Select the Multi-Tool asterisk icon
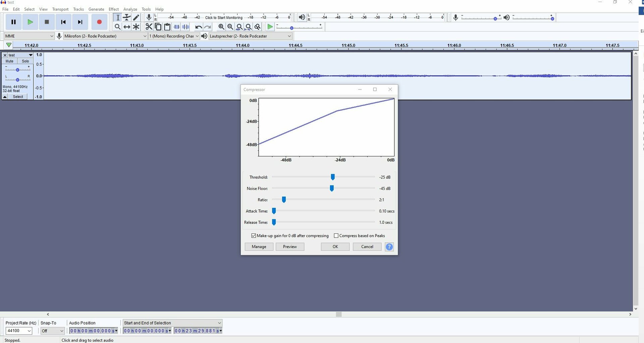Screen dimensions: 644x343 click(136, 27)
